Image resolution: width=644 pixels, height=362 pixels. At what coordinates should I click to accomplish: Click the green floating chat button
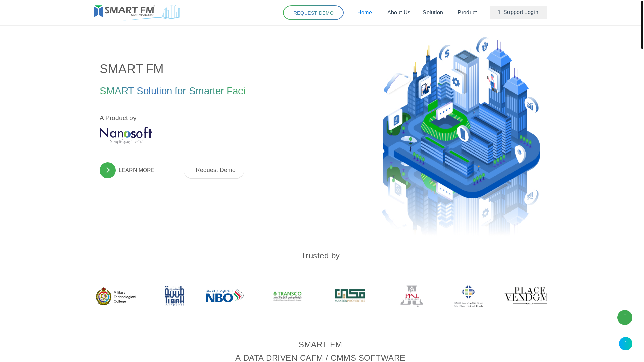point(625,317)
